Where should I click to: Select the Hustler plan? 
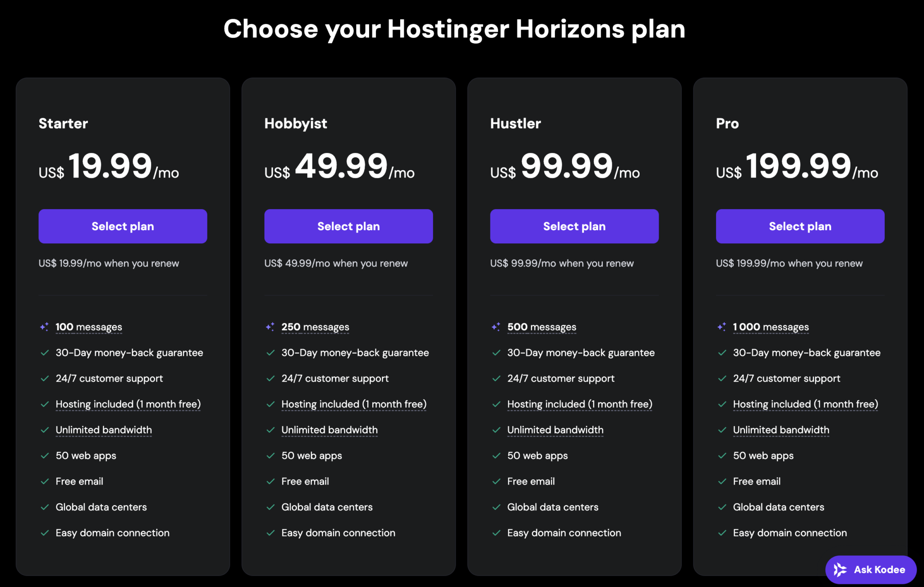tap(574, 226)
